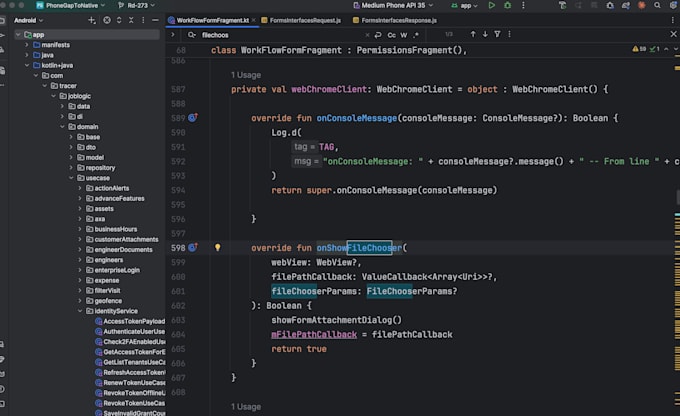Viewport: 680px width, 416px height.
Task: Open more run actions menu next to debug
Action: pos(523,6)
